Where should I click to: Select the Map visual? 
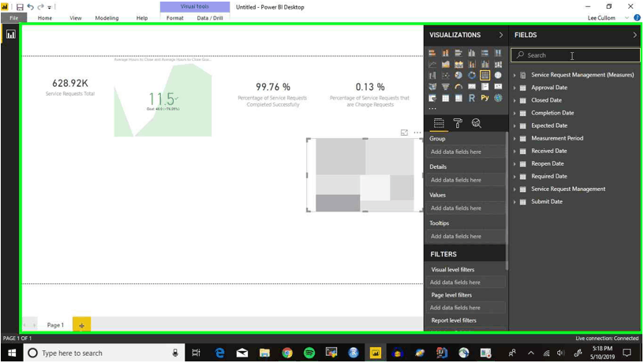[x=498, y=76]
